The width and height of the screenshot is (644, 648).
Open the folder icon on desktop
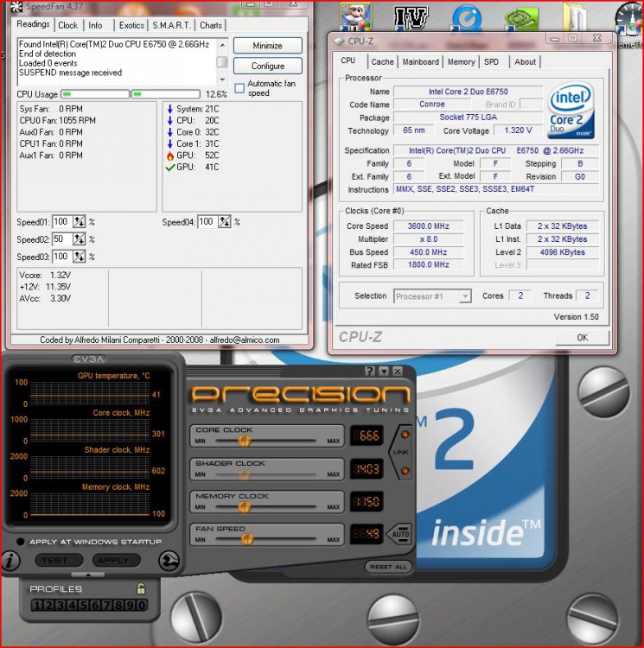point(575,16)
